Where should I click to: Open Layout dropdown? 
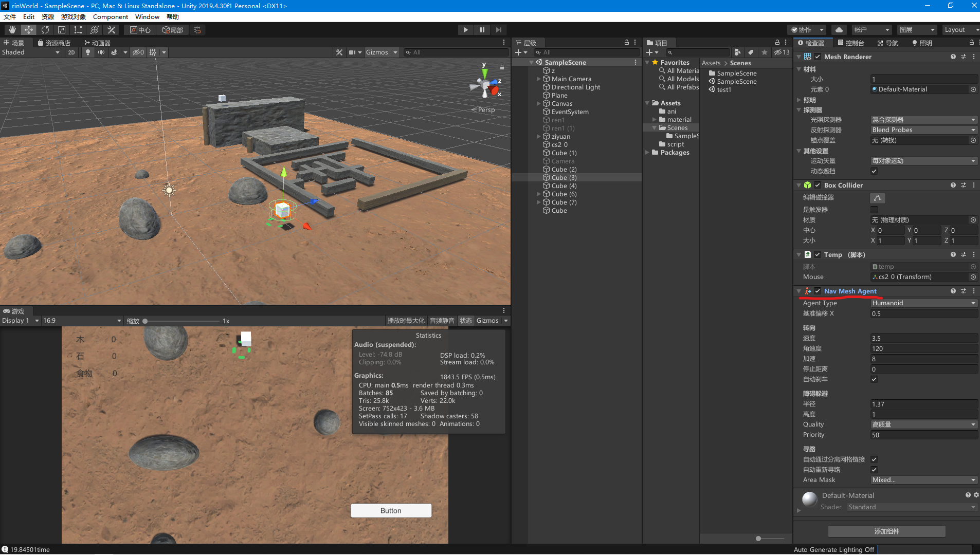[x=960, y=30]
